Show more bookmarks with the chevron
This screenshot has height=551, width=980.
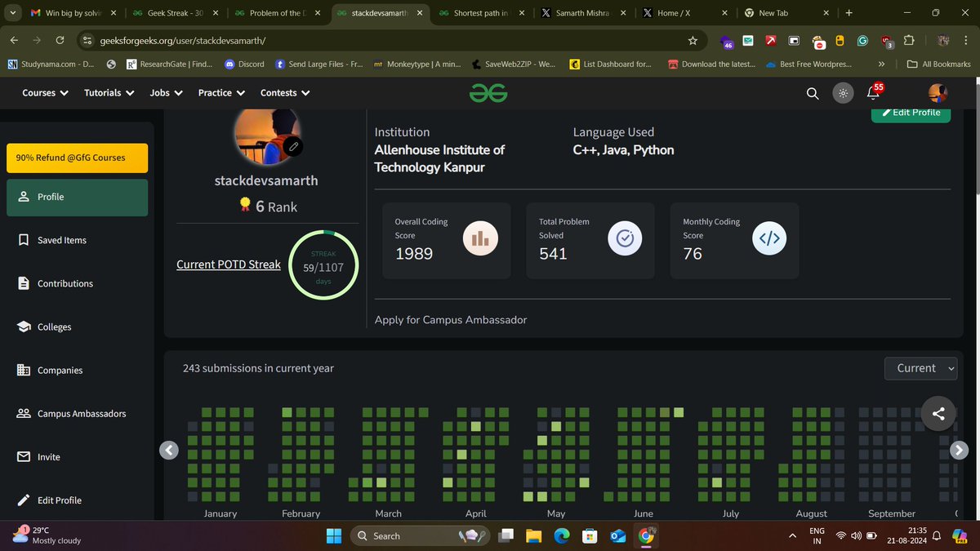point(882,64)
